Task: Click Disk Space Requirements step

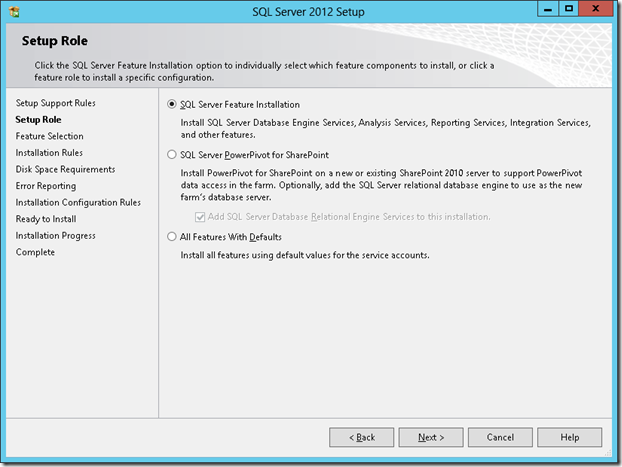Action: [65, 169]
